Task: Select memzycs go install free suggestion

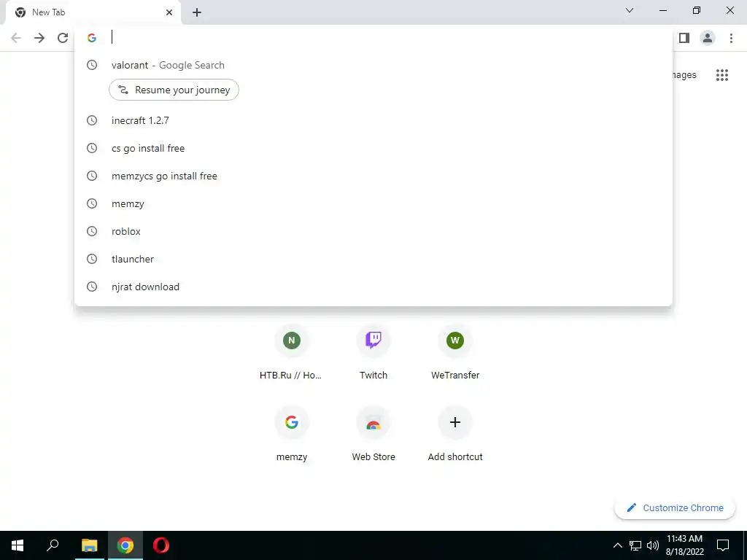Action: click(373, 176)
